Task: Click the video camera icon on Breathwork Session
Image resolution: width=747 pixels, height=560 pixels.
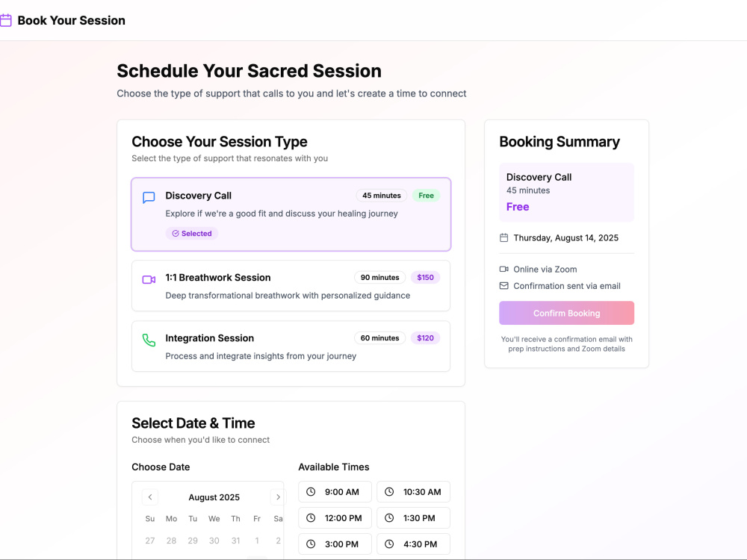Action: click(x=149, y=279)
